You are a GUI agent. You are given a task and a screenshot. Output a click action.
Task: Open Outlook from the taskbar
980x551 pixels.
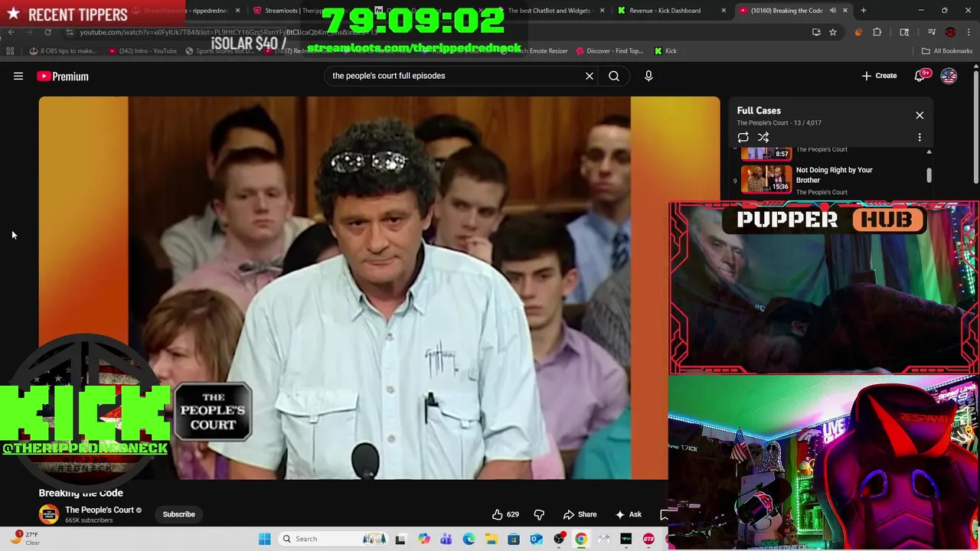point(536,539)
